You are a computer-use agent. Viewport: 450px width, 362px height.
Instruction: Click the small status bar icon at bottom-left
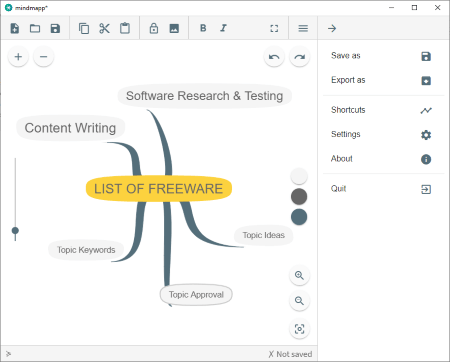pos(8,354)
